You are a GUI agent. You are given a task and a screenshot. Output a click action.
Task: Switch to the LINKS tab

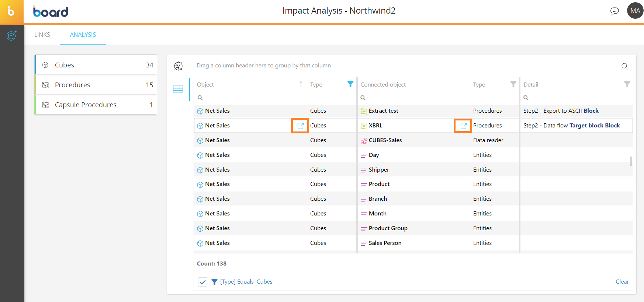[42, 35]
